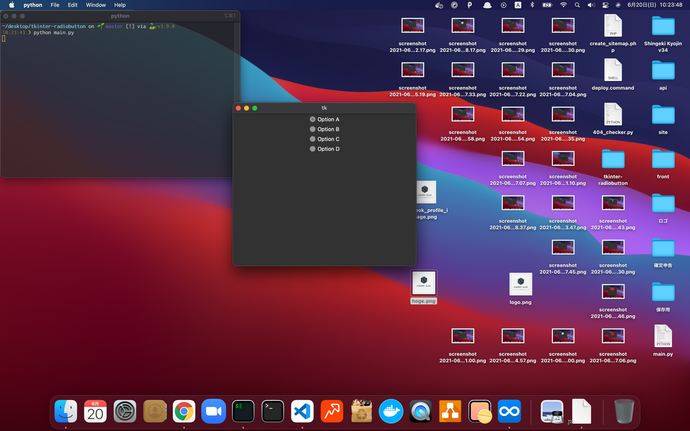Image resolution: width=690 pixels, height=431 pixels.
Task: Click the battery icon in menu bar
Action: point(547,5)
